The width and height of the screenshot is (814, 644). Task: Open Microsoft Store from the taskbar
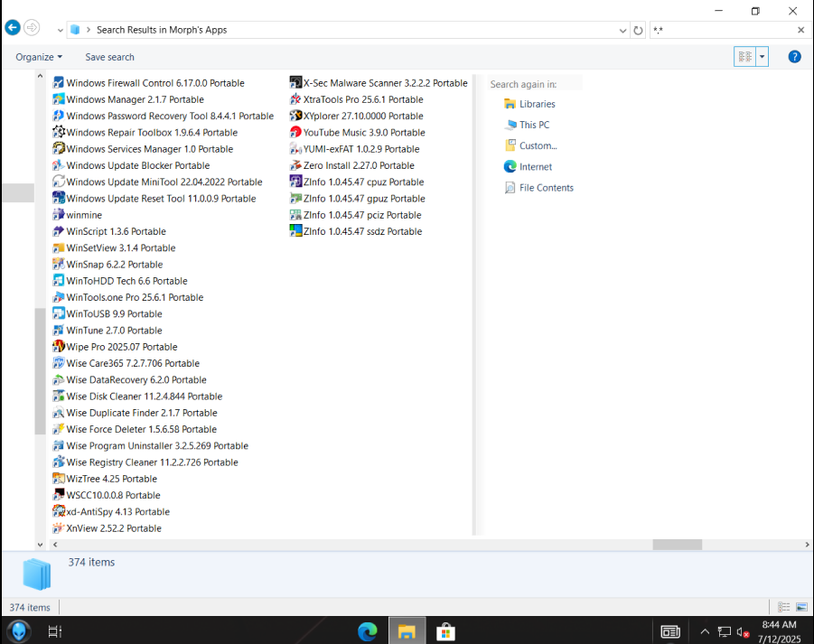(x=445, y=631)
